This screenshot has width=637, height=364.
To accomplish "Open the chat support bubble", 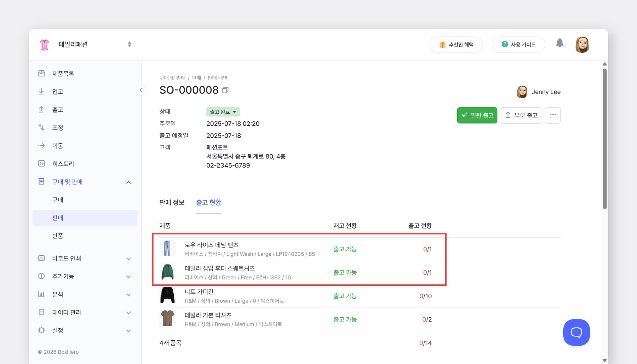I will pyautogui.click(x=576, y=332).
